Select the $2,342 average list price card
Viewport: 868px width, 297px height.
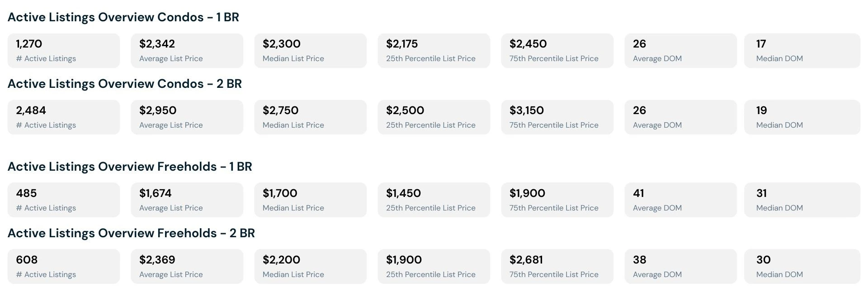click(x=187, y=51)
